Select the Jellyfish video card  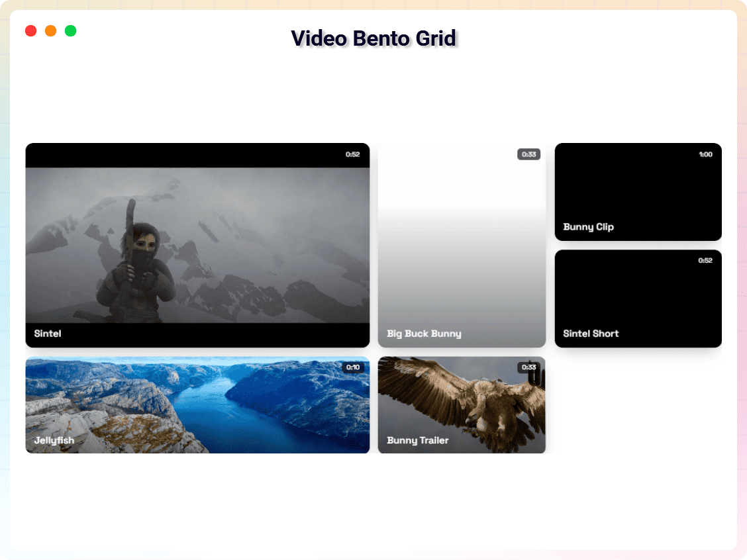click(197, 404)
